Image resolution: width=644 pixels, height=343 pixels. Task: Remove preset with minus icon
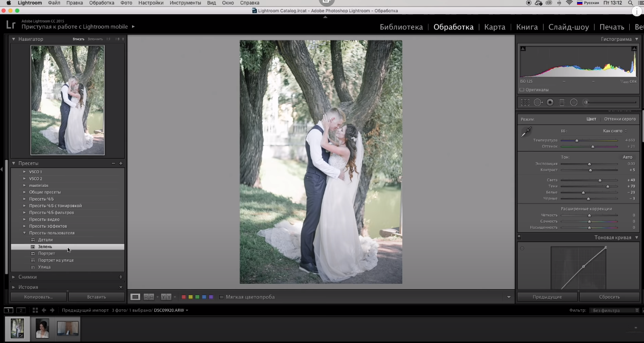pyautogui.click(x=113, y=163)
